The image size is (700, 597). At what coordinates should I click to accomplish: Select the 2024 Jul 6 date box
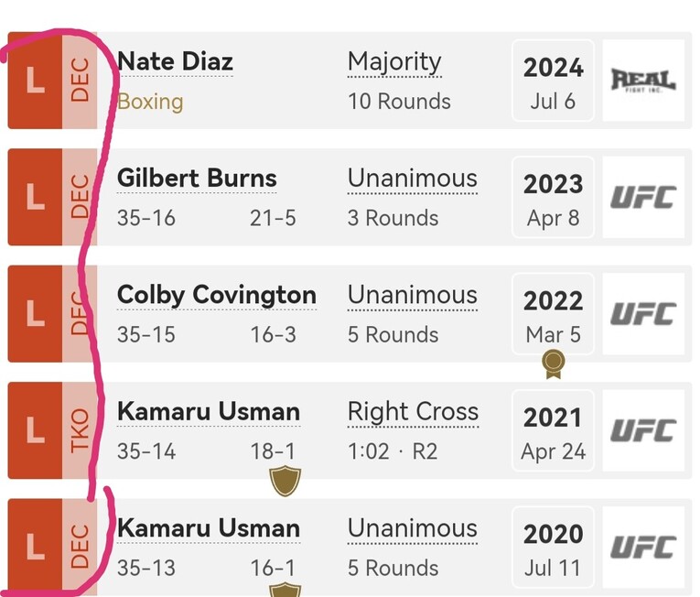point(553,81)
